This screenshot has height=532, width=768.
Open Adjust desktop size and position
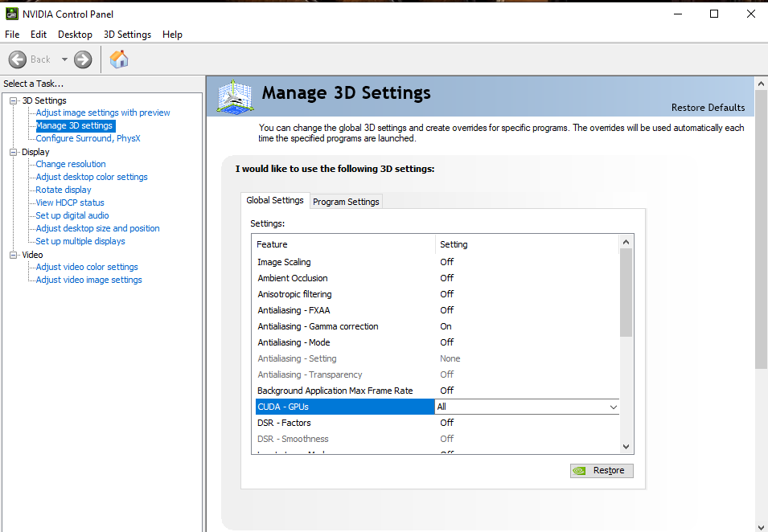97,228
